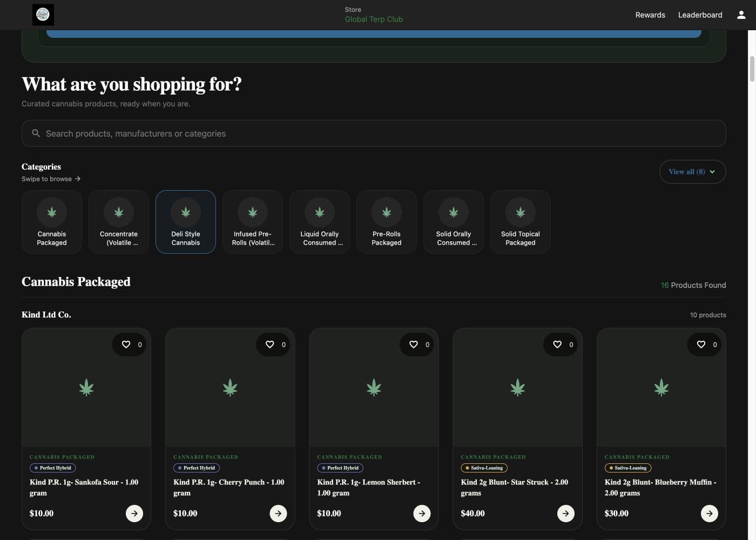Click the 'Kind Ltd Co.' manufacturer heading
This screenshot has width=756, height=540.
click(46, 315)
